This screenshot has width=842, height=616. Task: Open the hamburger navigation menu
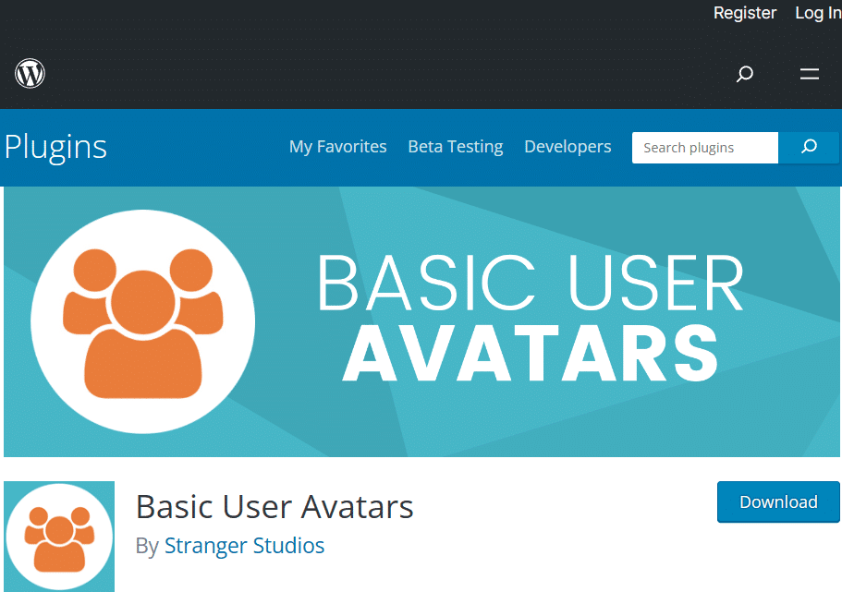point(809,74)
